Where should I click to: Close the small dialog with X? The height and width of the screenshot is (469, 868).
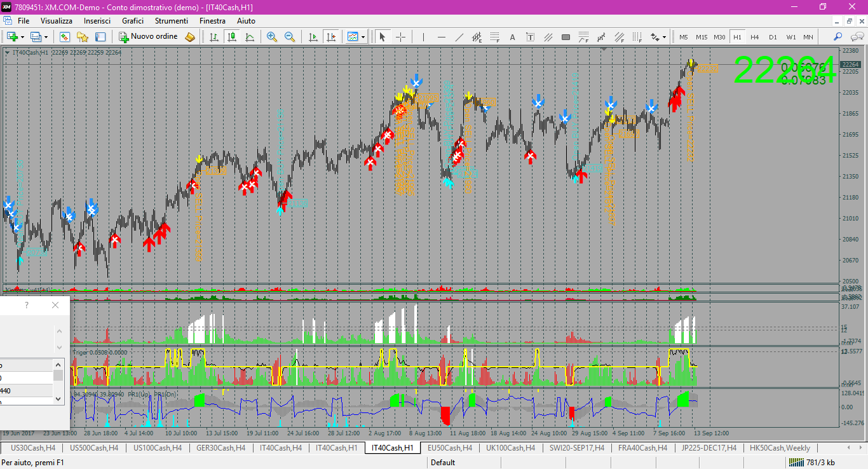[x=55, y=305]
